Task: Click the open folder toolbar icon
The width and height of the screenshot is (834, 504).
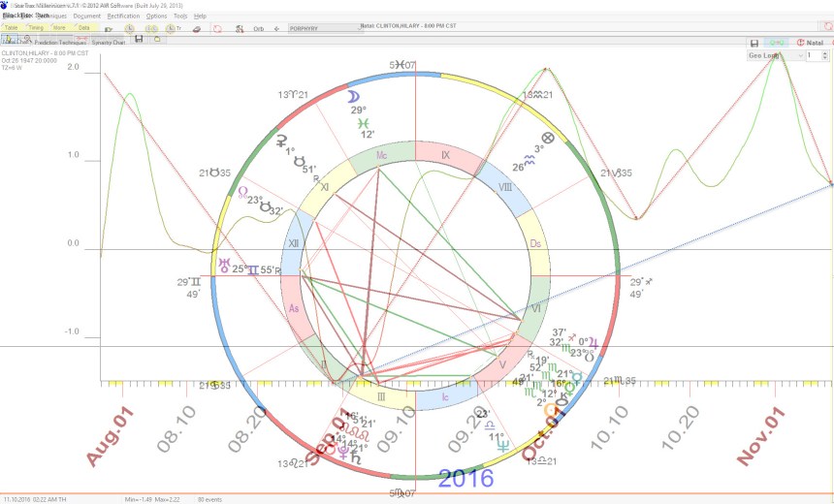Action: [109, 29]
